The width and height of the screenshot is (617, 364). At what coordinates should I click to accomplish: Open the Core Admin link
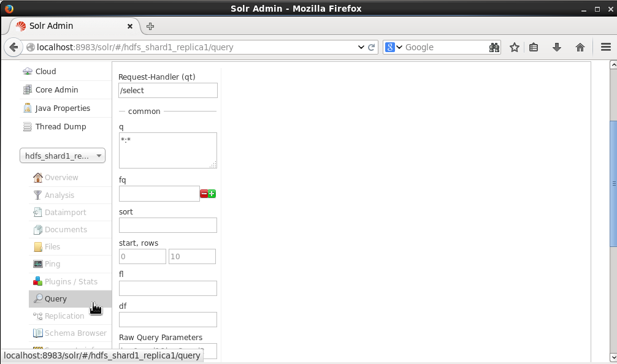[x=56, y=89]
